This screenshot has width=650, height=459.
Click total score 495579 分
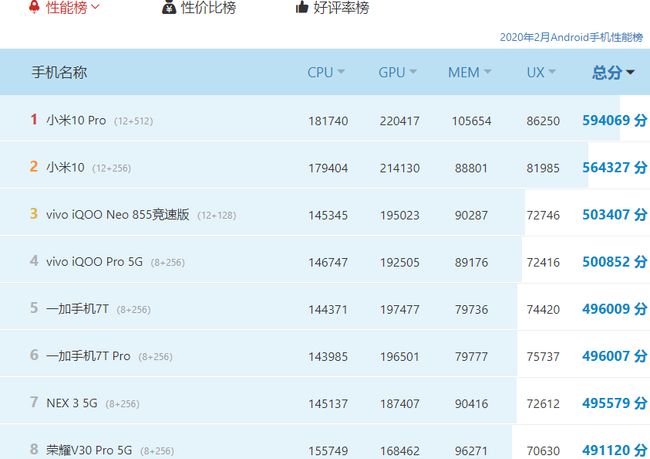(614, 403)
